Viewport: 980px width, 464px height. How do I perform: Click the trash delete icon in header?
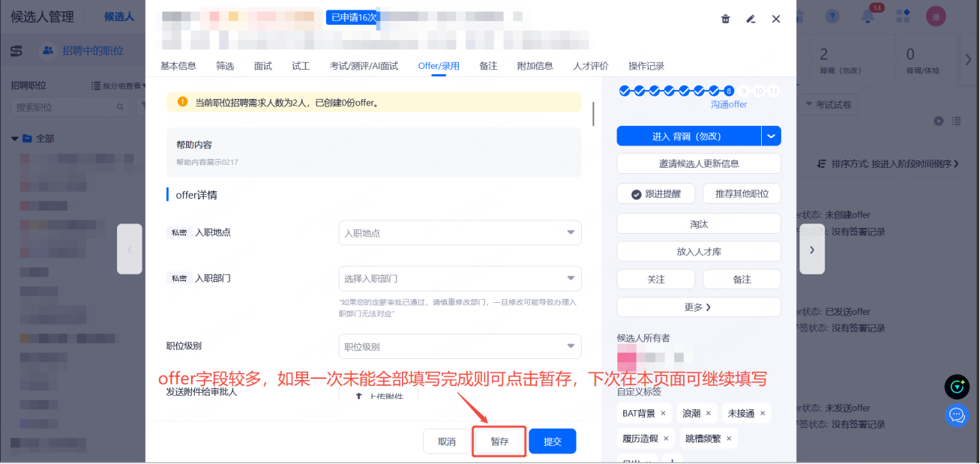coord(725,19)
